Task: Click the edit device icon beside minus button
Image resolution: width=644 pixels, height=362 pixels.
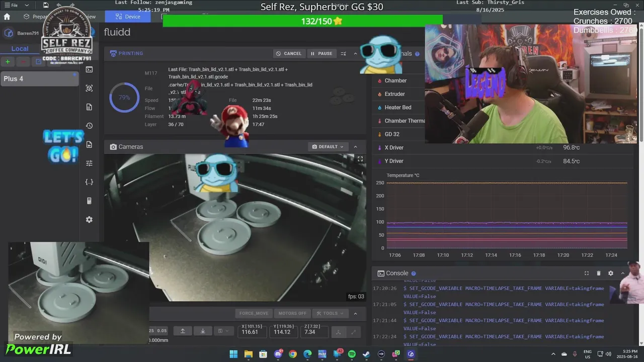Action: 38,61
